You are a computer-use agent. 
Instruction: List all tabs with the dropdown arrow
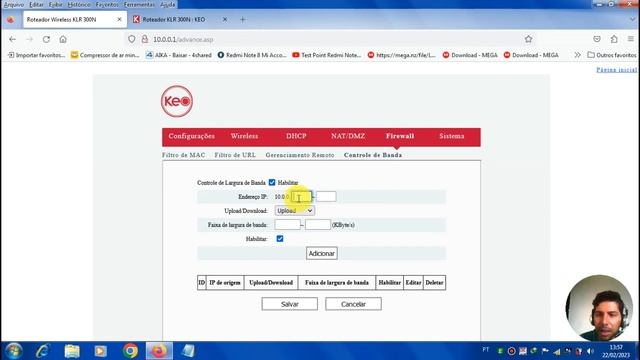(632, 19)
